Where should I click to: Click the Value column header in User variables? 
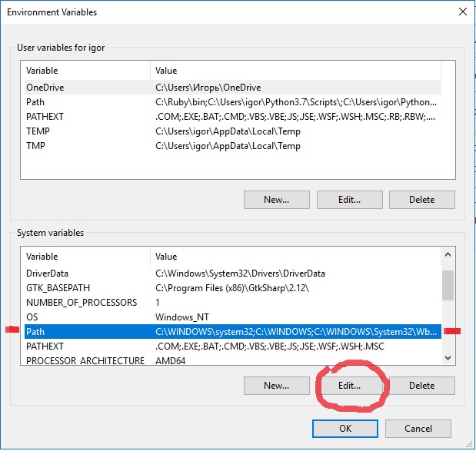point(296,71)
